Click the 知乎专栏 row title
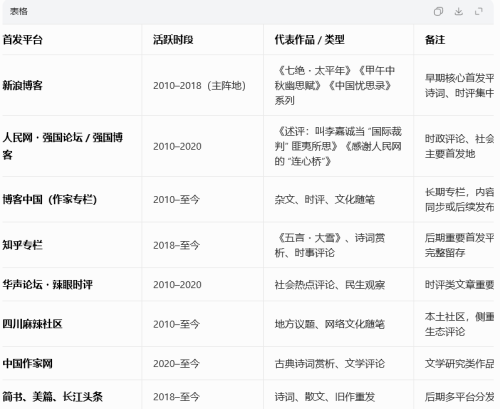 [x=23, y=245]
